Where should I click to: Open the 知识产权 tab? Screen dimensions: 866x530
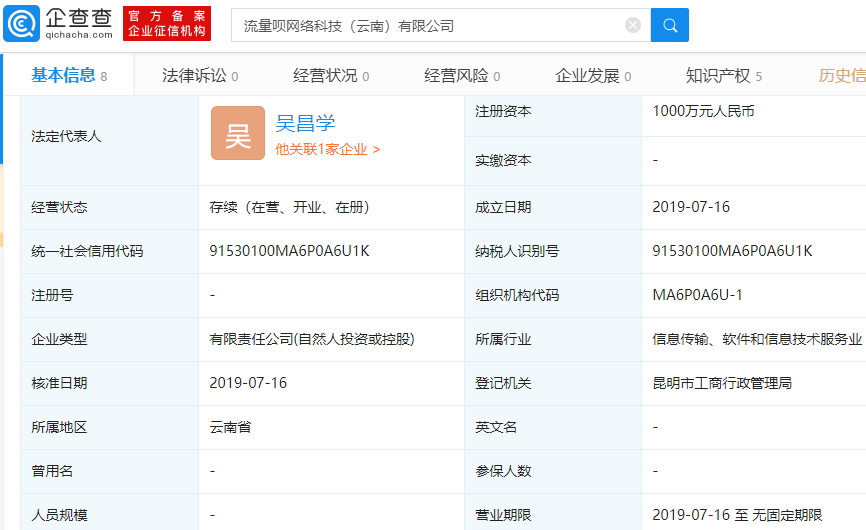(x=724, y=76)
